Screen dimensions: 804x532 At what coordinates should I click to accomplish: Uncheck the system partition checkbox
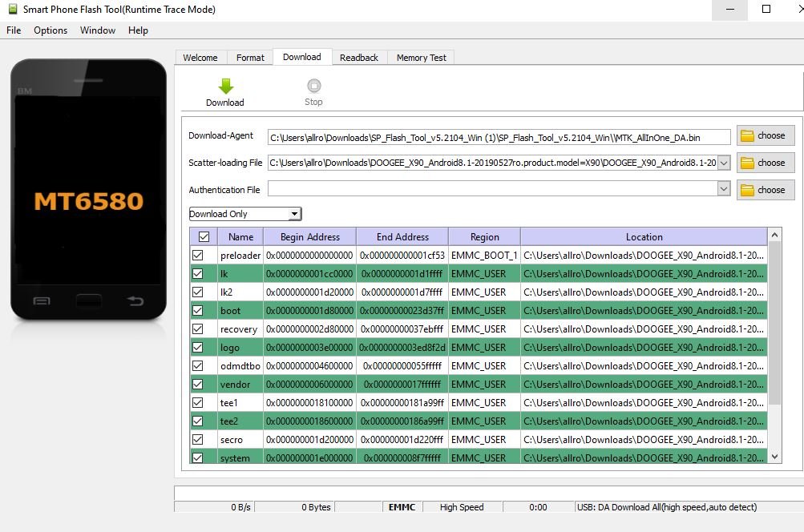pyautogui.click(x=198, y=457)
